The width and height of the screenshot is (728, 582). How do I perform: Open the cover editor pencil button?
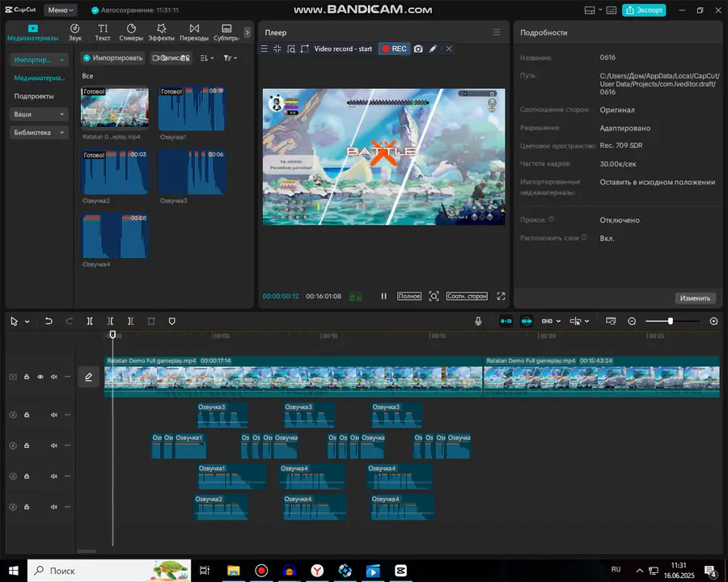point(88,377)
